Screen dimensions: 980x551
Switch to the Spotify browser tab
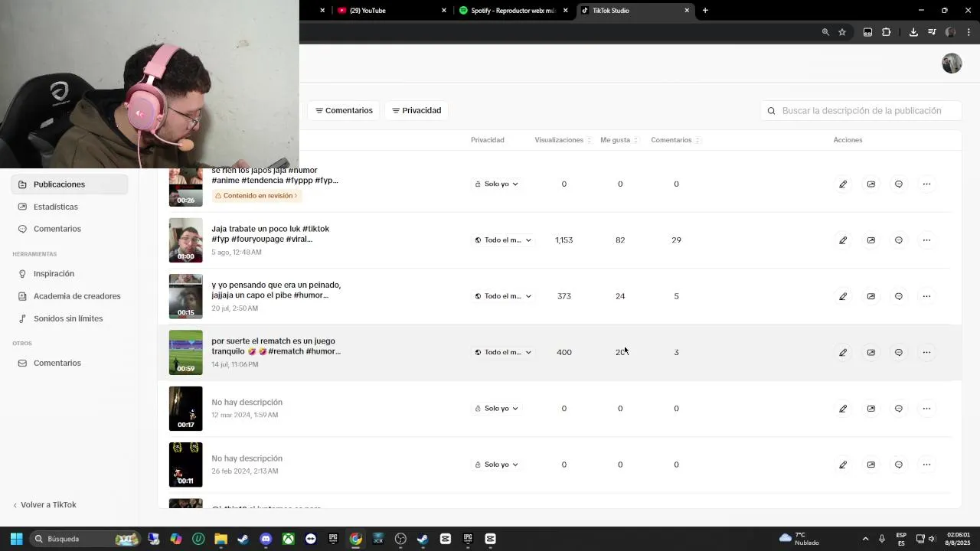click(x=513, y=11)
